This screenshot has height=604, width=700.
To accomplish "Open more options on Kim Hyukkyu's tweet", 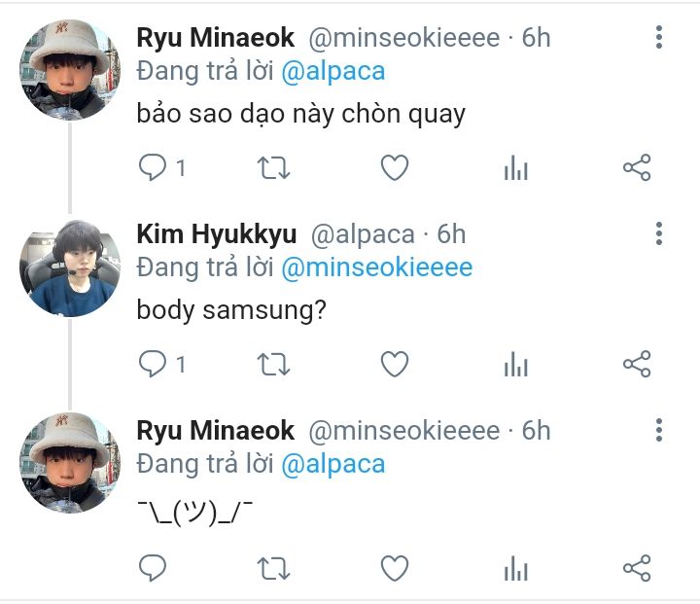I will 659,233.
